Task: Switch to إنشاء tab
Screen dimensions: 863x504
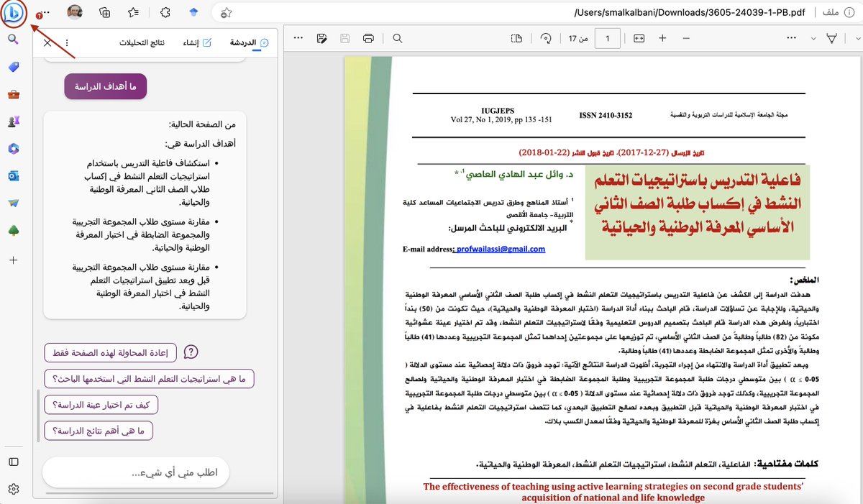Action: (x=197, y=43)
